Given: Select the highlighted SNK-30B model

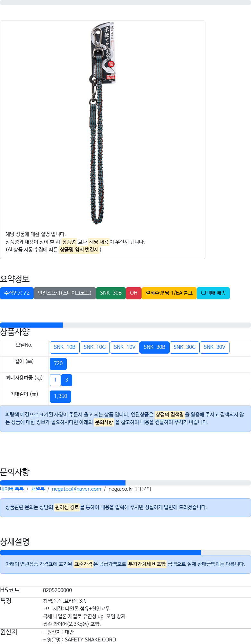Looking at the screenshot, I should click(x=154, y=347).
